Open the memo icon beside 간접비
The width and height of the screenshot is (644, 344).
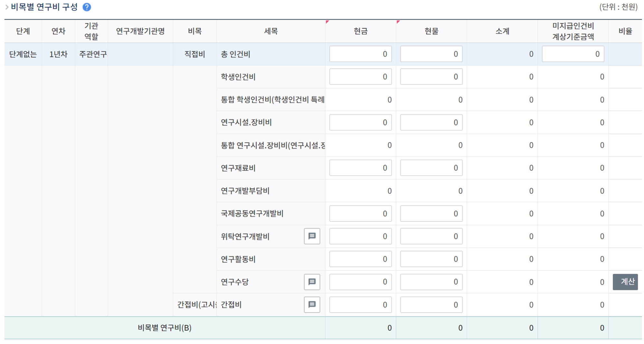[311, 305]
